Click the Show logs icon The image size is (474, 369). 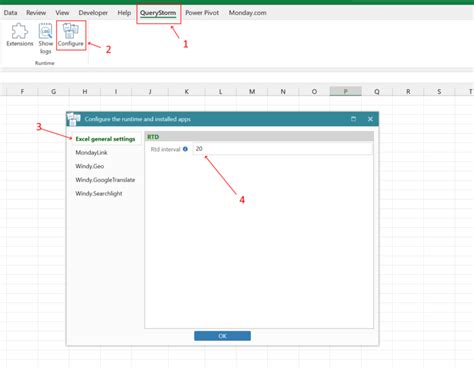tap(45, 32)
